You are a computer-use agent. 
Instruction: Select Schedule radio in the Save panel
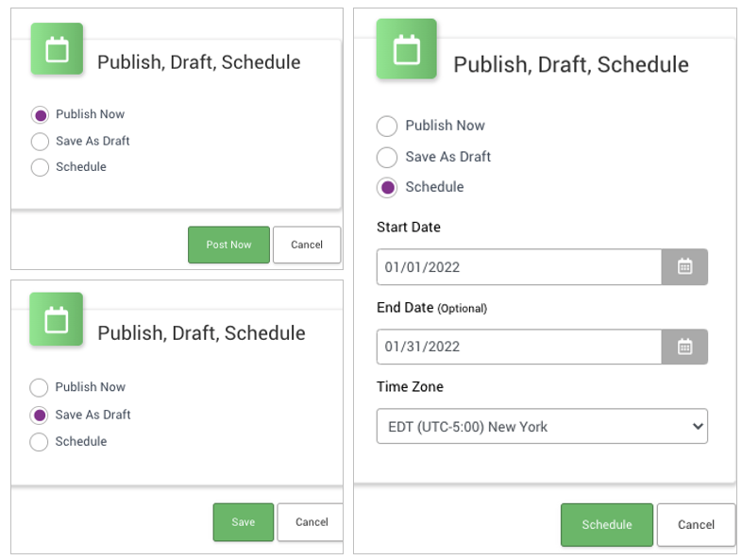pos(39,442)
